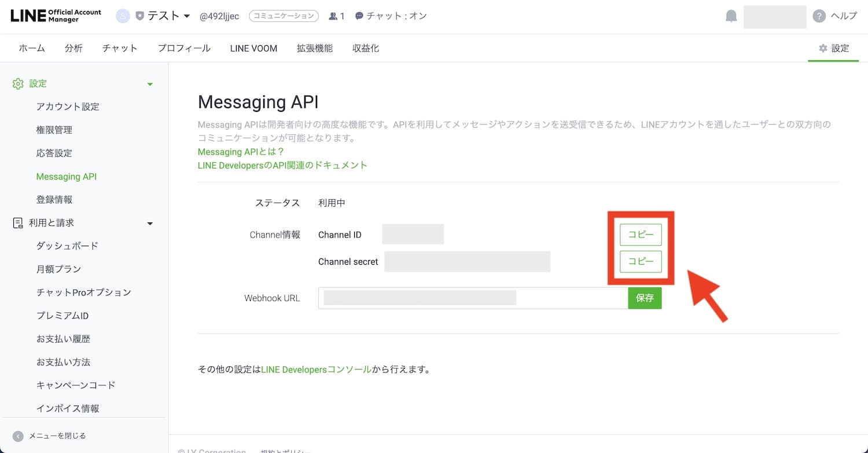Copy the Channel ID
868x453 pixels.
pos(641,235)
